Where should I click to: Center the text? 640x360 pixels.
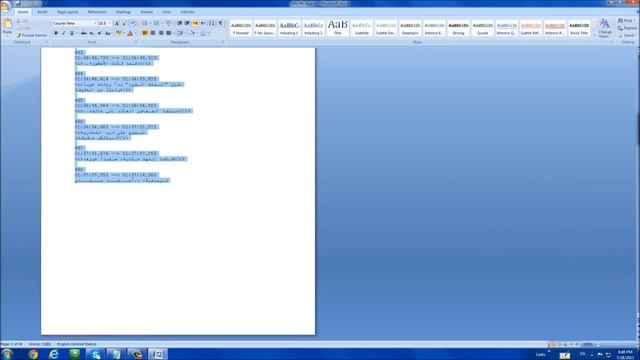(153, 33)
